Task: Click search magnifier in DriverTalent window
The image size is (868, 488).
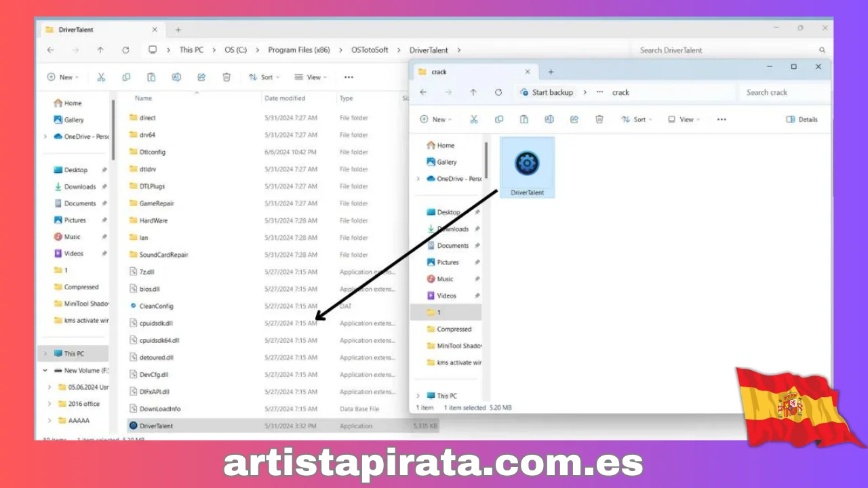Action: click(x=822, y=50)
